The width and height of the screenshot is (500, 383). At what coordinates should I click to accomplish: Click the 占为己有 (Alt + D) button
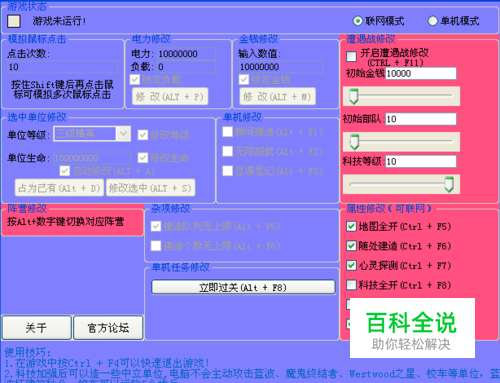59,188
